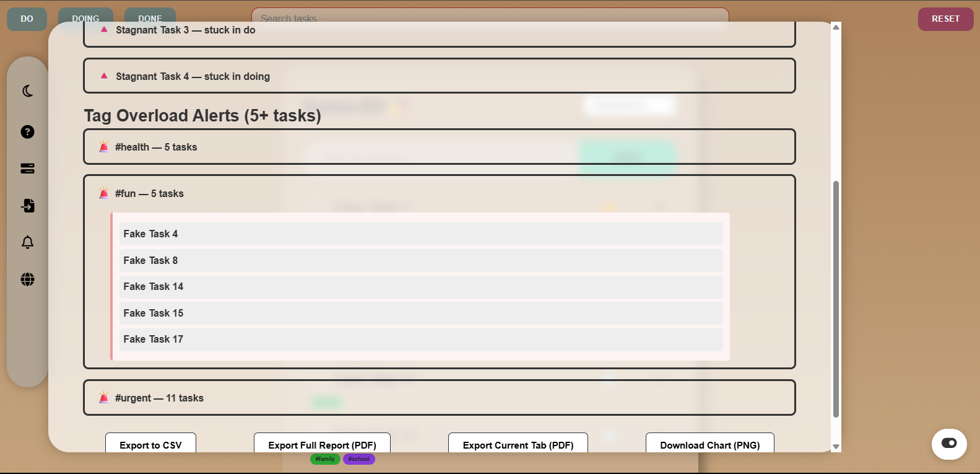Click the #fun alert siren icon
Screen dimensions: 980x474
[x=104, y=193]
